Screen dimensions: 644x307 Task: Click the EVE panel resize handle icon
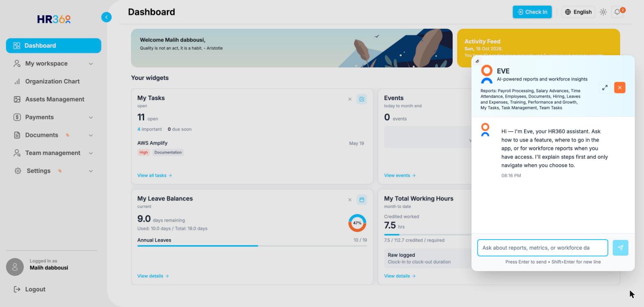coord(477,61)
